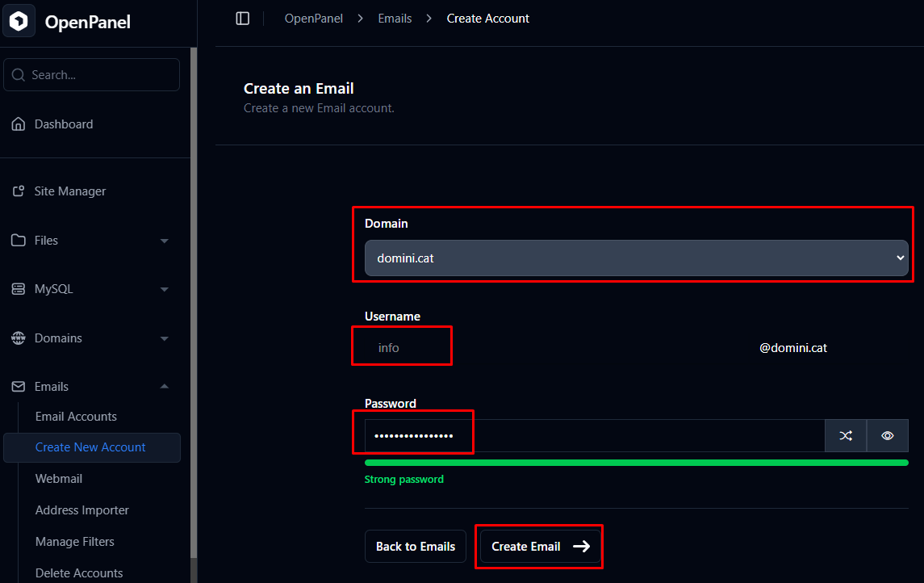Click the Emails breadcrumb link
The height and width of the screenshot is (583, 924).
click(x=395, y=19)
